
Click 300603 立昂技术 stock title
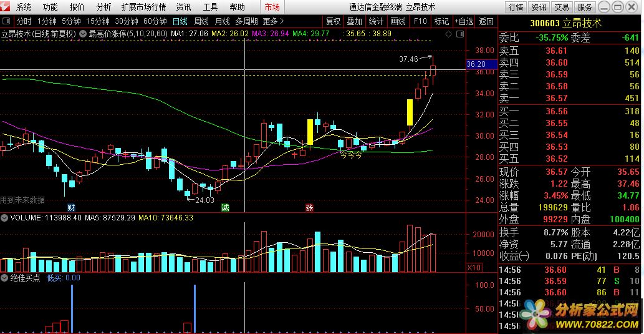566,24
